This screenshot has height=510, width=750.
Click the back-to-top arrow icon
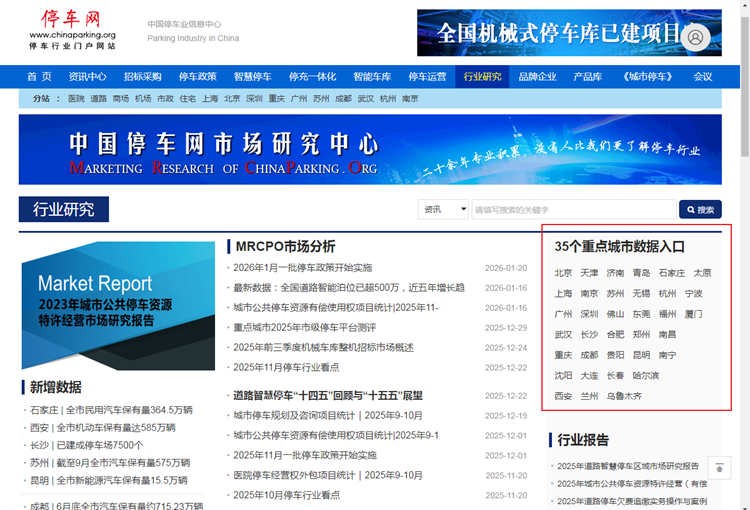pyautogui.click(x=719, y=467)
